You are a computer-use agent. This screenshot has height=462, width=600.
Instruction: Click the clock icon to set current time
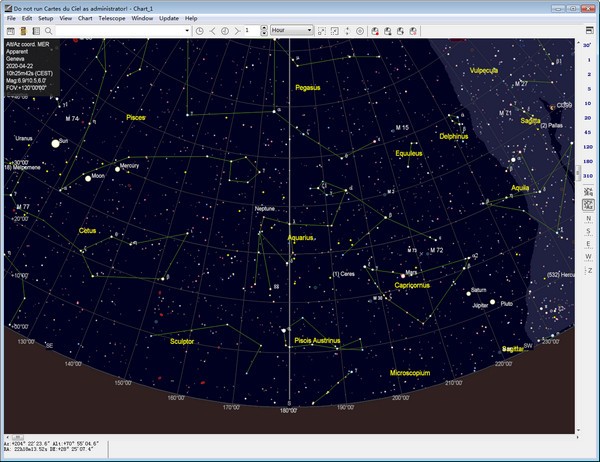pos(200,31)
